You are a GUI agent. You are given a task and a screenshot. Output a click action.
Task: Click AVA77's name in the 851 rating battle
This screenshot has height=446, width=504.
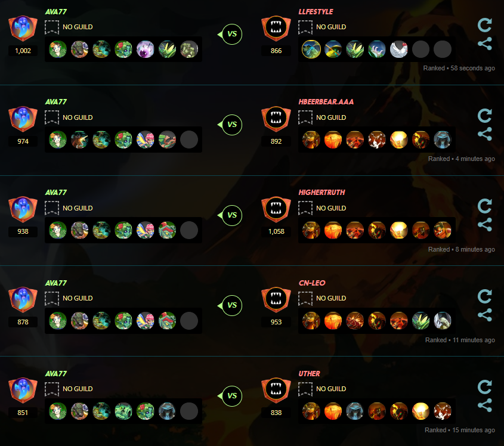(56, 374)
